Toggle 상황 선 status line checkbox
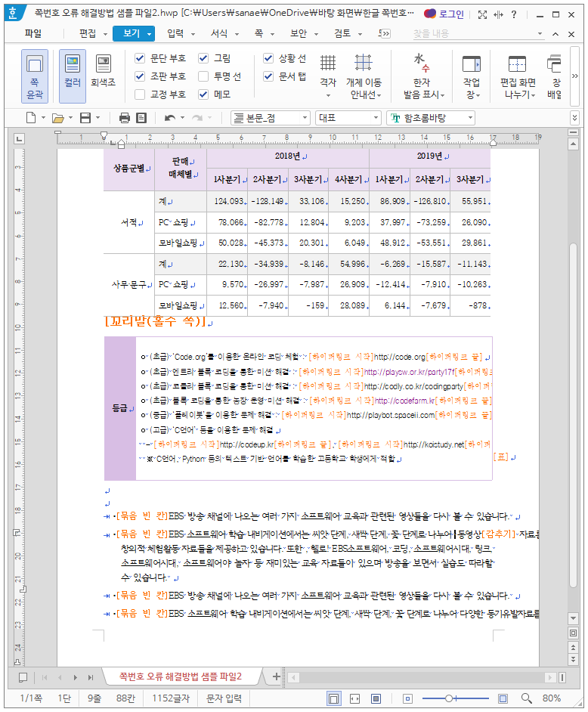The width and height of the screenshot is (588, 712). tap(268, 58)
